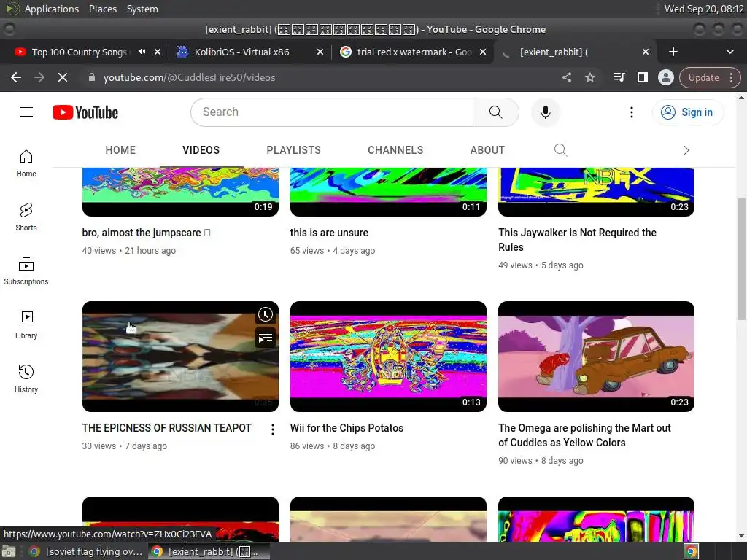Select the VIDEOS tab

(x=201, y=150)
